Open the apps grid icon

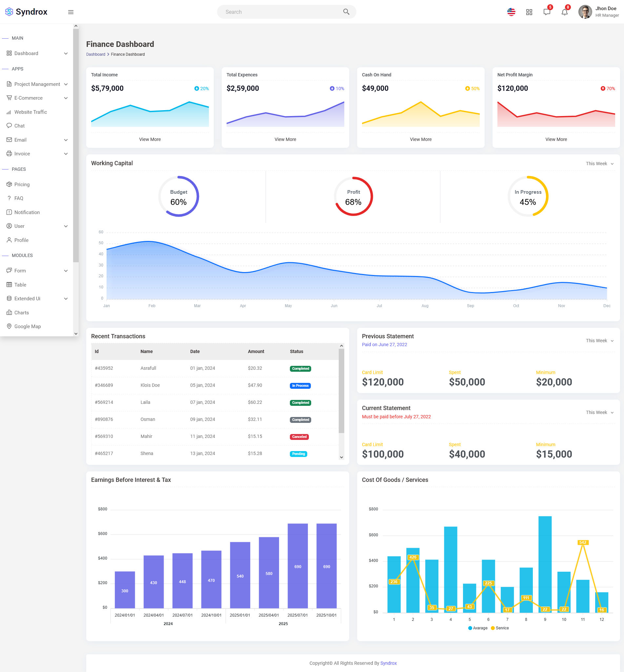click(x=529, y=12)
